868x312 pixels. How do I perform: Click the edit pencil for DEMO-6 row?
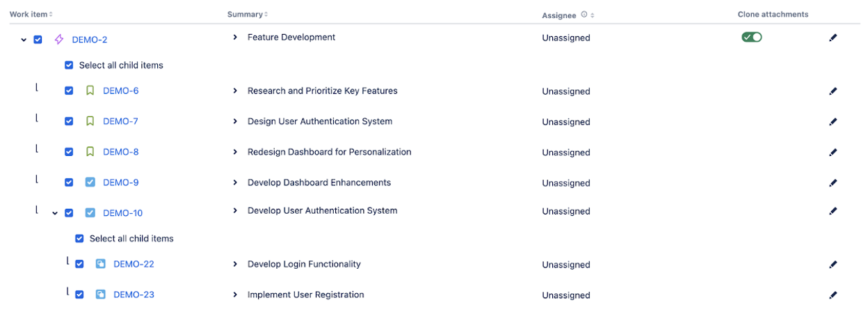click(833, 91)
